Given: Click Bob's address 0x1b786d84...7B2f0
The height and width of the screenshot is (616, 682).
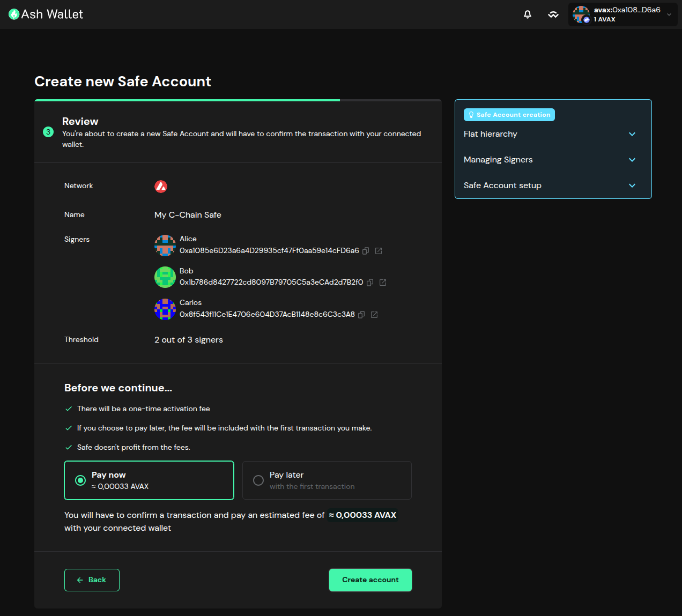Looking at the screenshot, I should click(x=271, y=283).
